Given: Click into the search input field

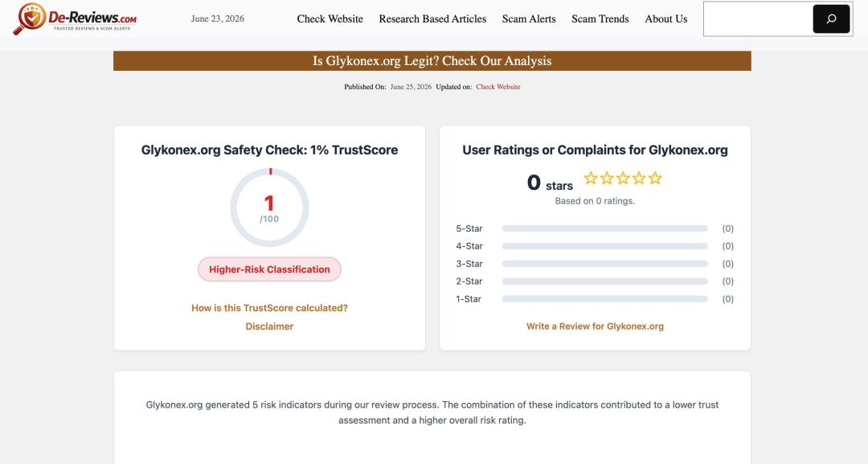Looking at the screenshot, I should tap(758, 18).
